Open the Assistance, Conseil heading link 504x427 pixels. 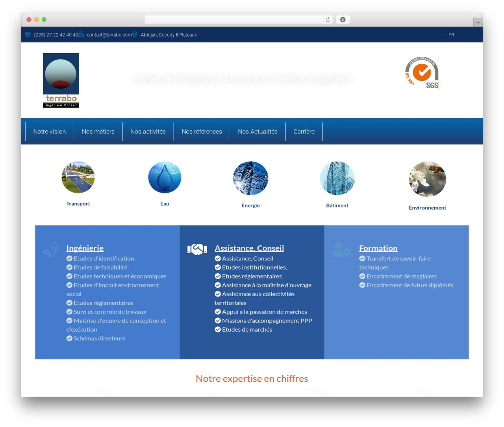pyautogui.click(x=249, y=248)
